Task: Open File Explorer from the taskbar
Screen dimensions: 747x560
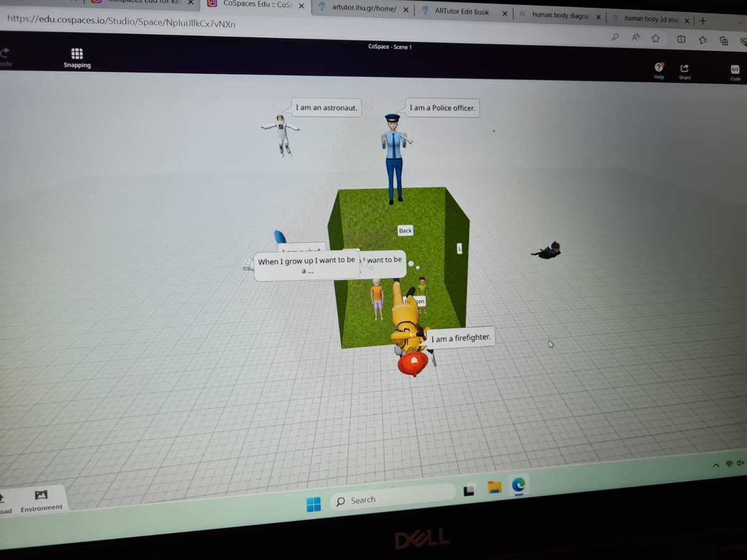Action: tap(494, 487)
